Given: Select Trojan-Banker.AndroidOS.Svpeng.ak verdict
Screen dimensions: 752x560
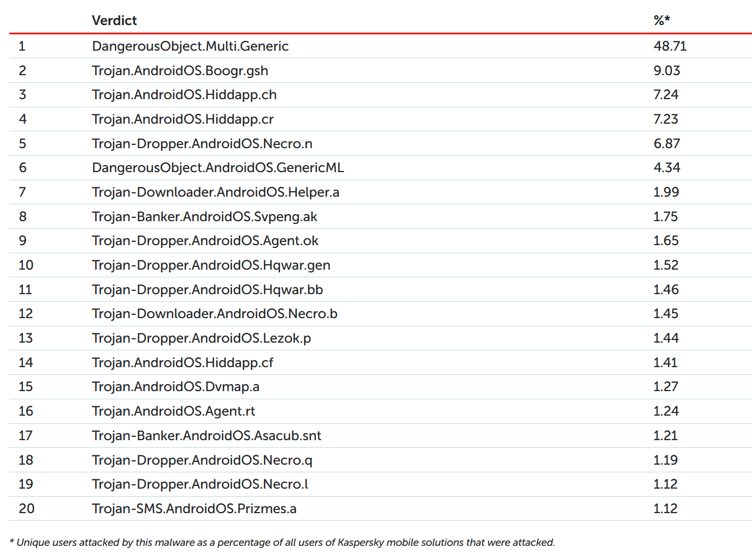Looking at the screenshot, I should click(204, 217).
